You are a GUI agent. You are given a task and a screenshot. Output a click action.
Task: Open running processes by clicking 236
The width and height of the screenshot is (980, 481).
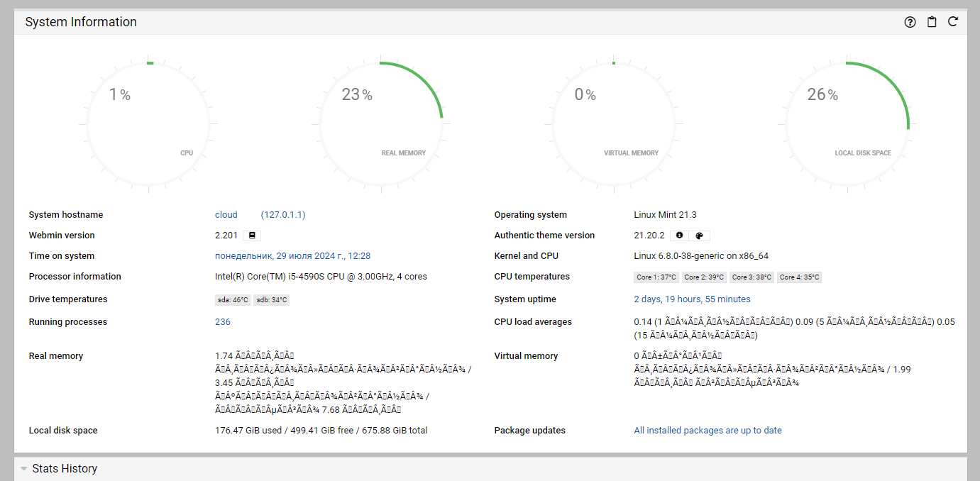click(222, 321)
